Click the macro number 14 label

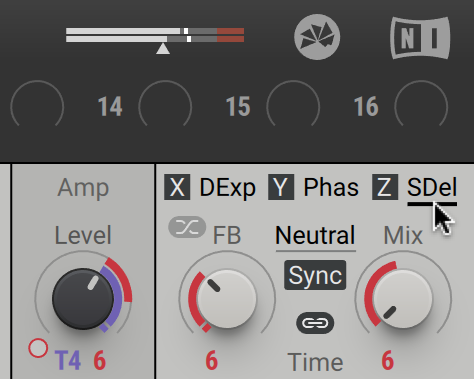click(110, 107)
